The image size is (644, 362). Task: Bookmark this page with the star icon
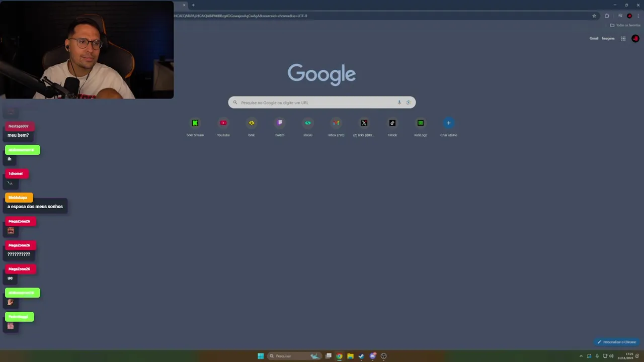coord(594,16)
